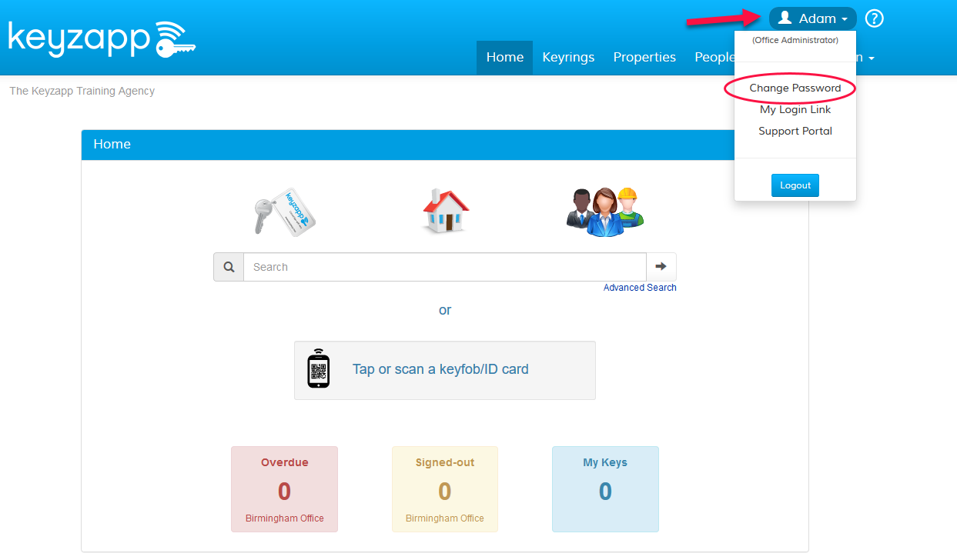Open Support Portal from the menu
Image resolution: width=957 pixels, height=560 pixels.
coord(795,131)
